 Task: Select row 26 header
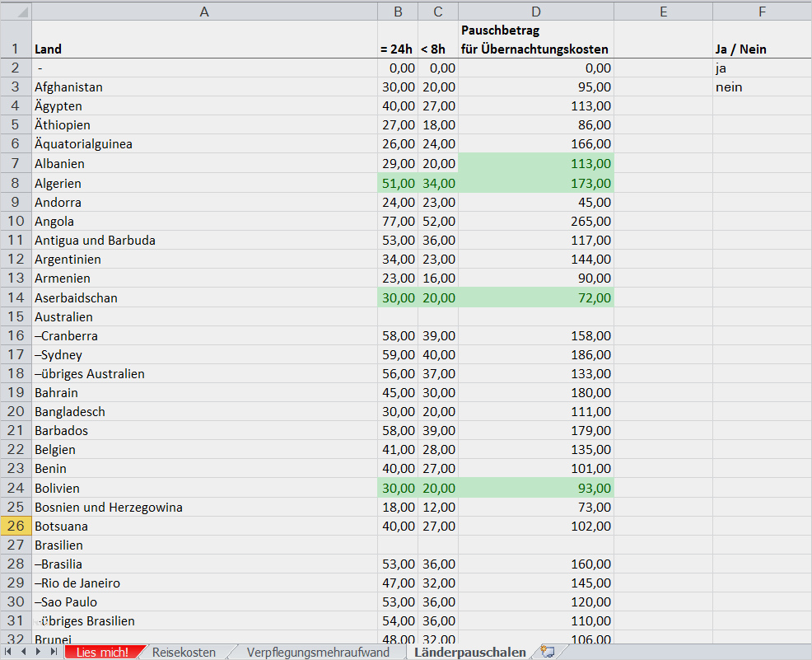tap(16, 526)
